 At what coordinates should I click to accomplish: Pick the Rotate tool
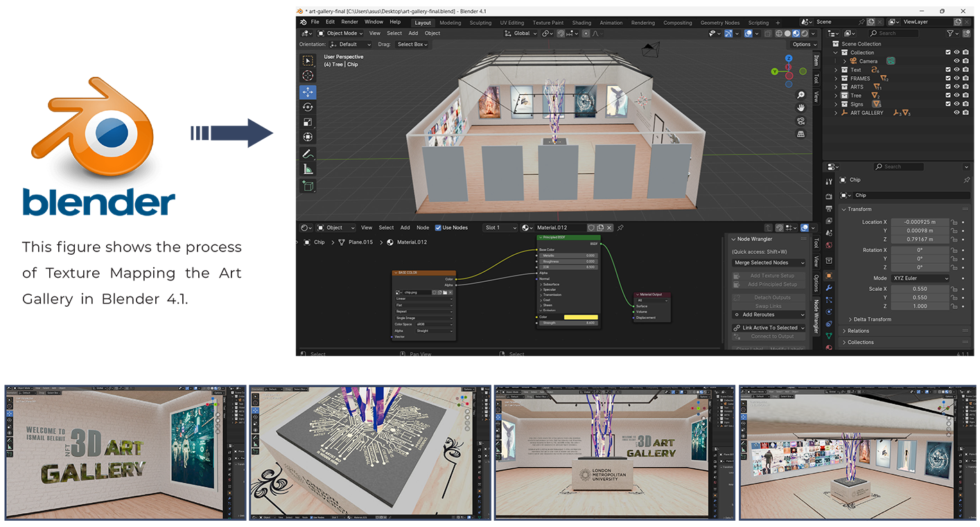(308, 107)
